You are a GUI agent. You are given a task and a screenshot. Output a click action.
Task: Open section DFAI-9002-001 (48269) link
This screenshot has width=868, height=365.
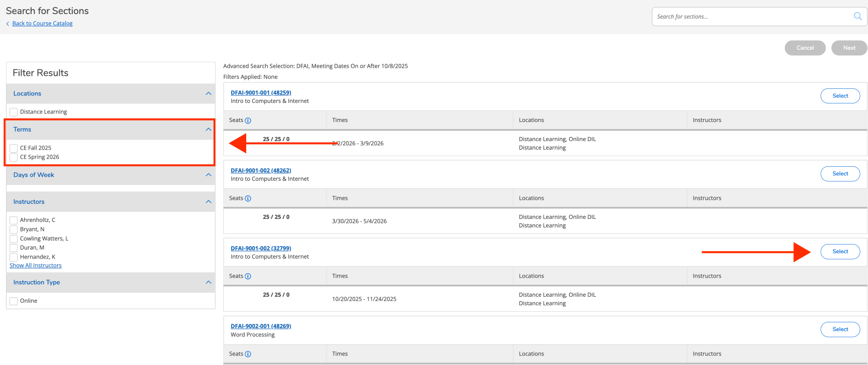point(261,326)
